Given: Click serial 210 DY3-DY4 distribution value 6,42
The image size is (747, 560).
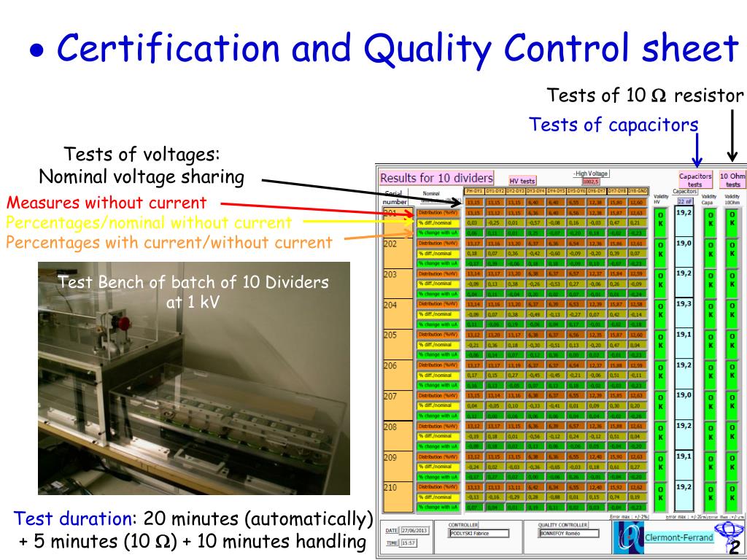Looking at the screenshot, I should pos(535,487).
